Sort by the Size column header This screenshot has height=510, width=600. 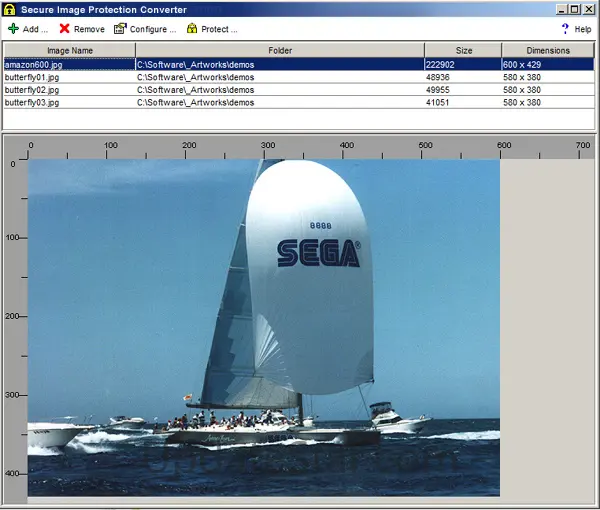tap(463, 50)
